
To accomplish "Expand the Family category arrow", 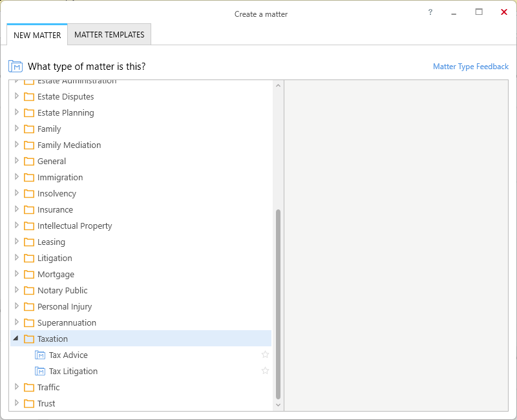I will pyautogui.click(x=17, y=129).
